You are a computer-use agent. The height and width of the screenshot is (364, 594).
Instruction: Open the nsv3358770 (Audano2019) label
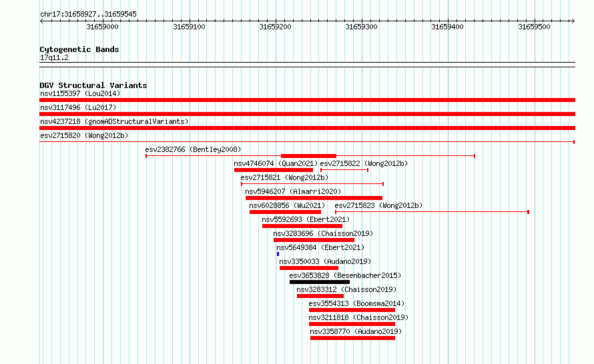click(356, 331)
